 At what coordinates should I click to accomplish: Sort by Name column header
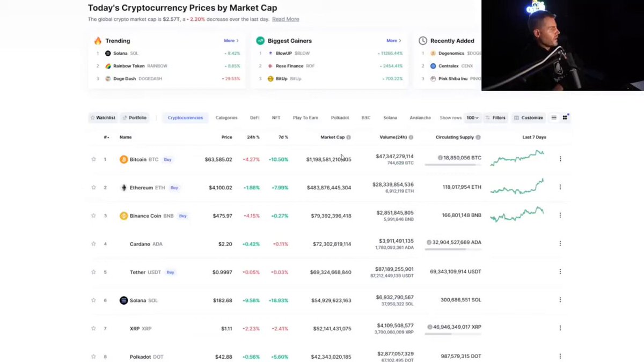pos(126,137)
